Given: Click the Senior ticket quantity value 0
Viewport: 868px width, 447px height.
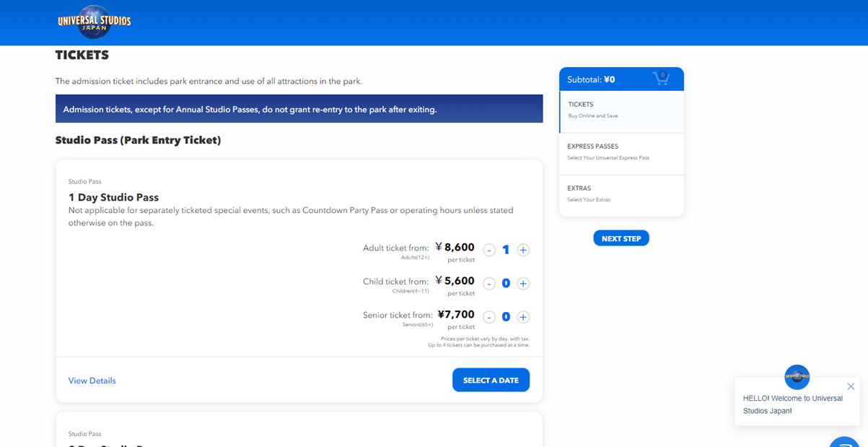Looking at the screenshot, I should (506, 317).
